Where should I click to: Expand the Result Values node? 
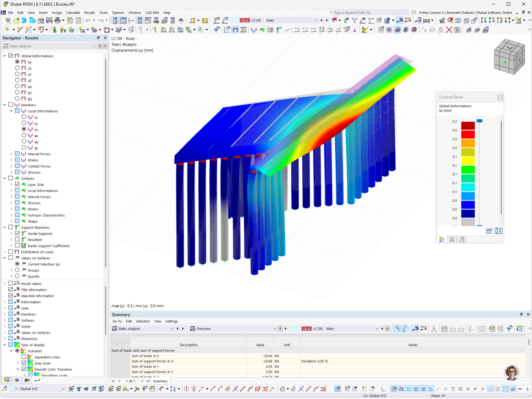5,284
